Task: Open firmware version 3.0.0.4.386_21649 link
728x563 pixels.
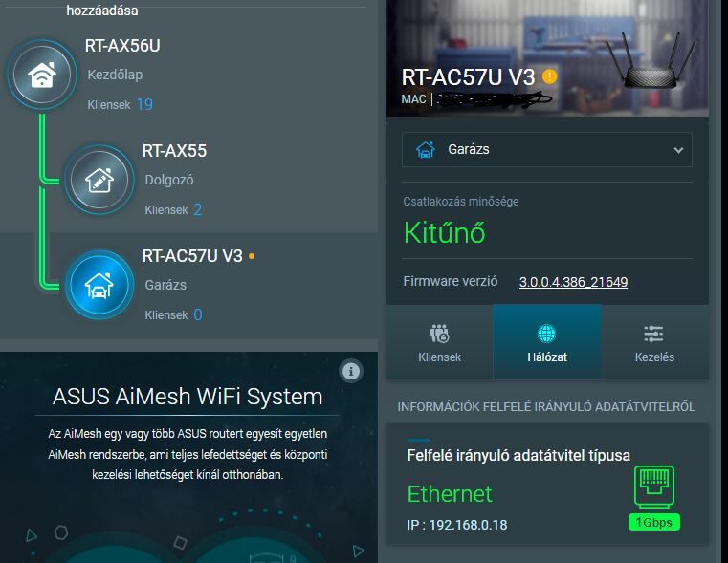Action: click(573, 282)
